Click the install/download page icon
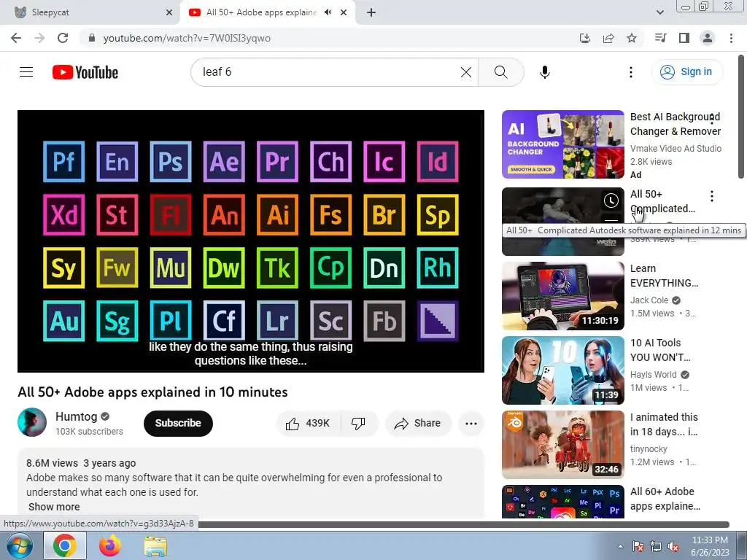Viewport: 747px width, 560px height. click(585, 38)
